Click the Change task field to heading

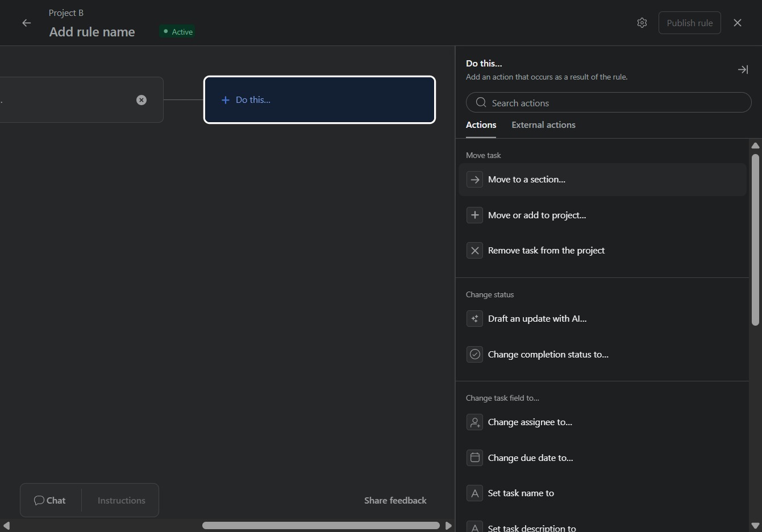coord(502,398)
